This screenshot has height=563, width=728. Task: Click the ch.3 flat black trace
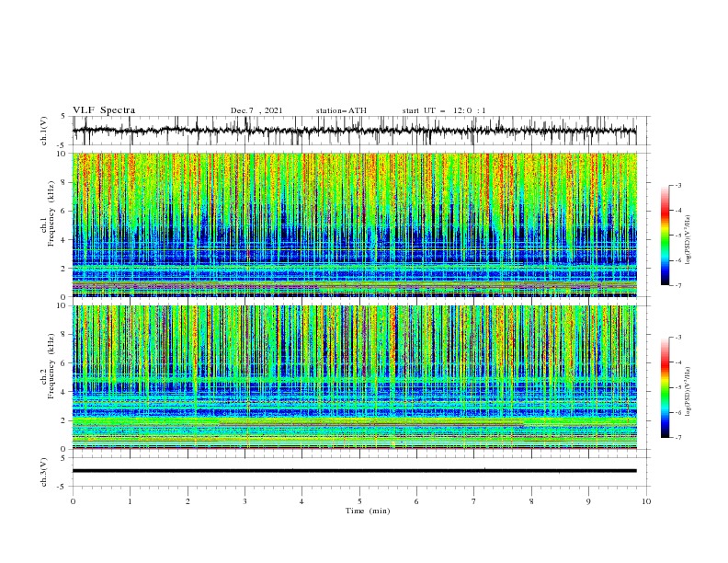[x=355, y=471]
